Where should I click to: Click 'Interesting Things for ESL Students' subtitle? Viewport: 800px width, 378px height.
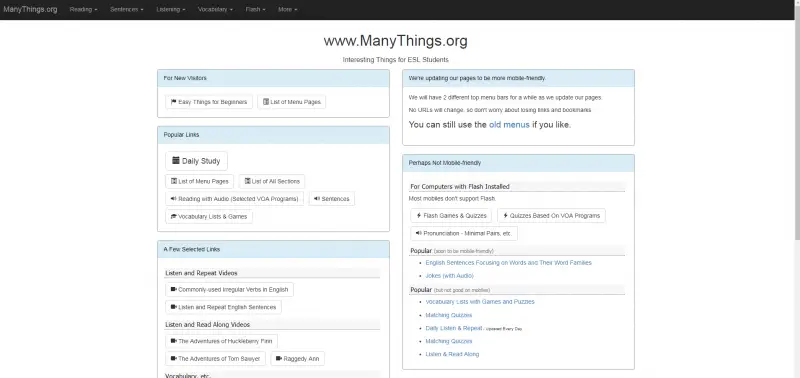pos(395,60)
